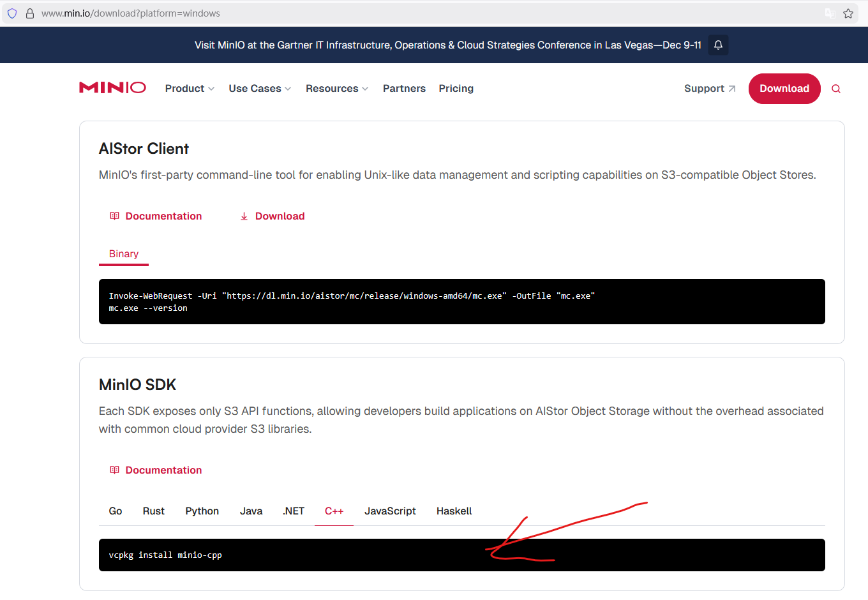Bookmark this page with the star icon
This screenshot has height=600, width=868.
tap(848, 13)
